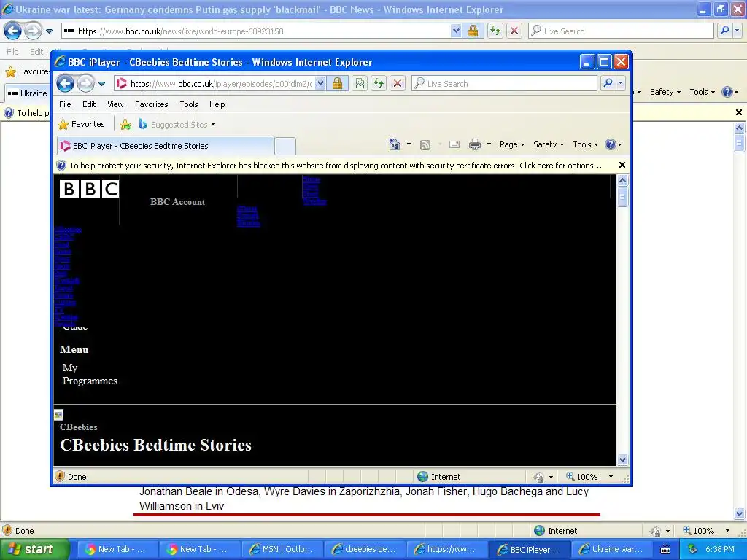Viewport: 747px width, 560px height.
Task: Open Safety menu in iPlayer command bar
Action: click(549, 144)
